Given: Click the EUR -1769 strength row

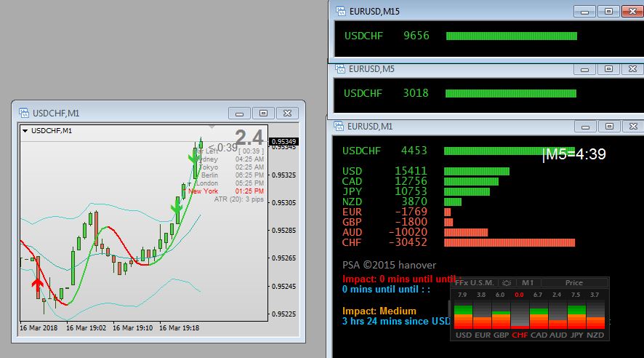Looking at the screenshot, I should pyautogui.click(x=397, y=212).
